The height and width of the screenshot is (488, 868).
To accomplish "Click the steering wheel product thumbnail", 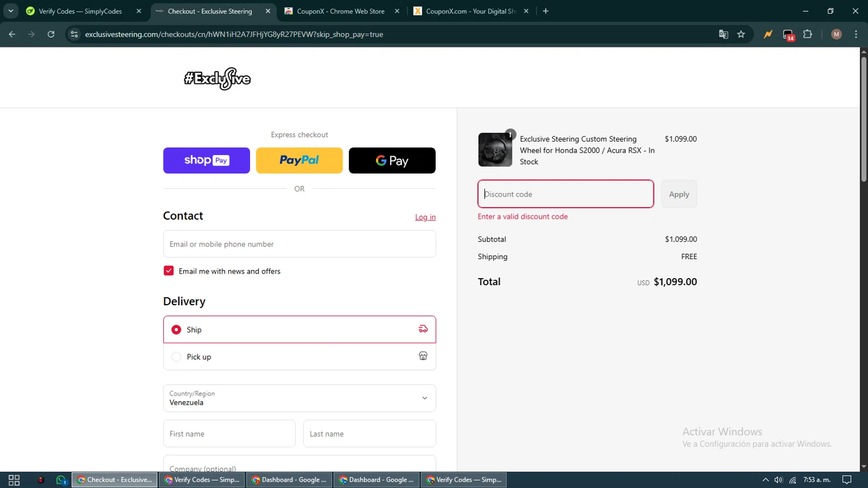I will click(495, 150).
